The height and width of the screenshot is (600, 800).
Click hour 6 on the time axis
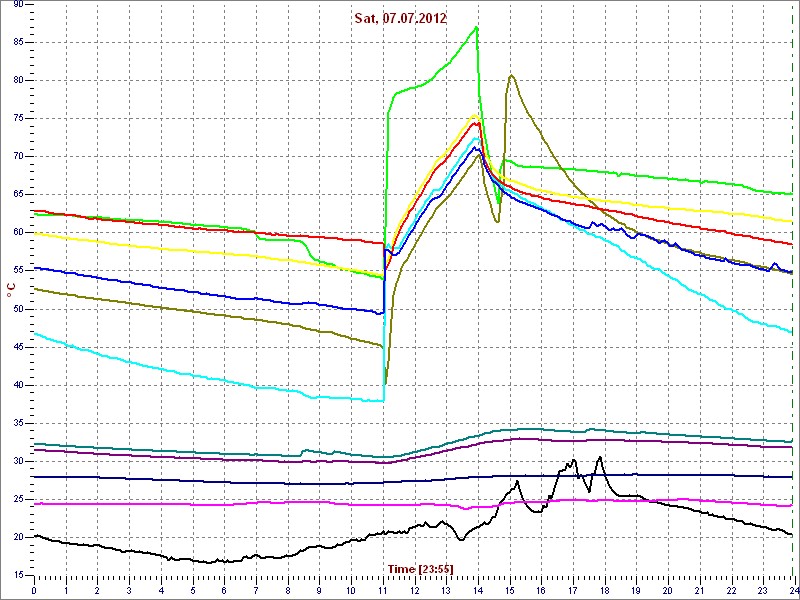[x=224, y=591]
